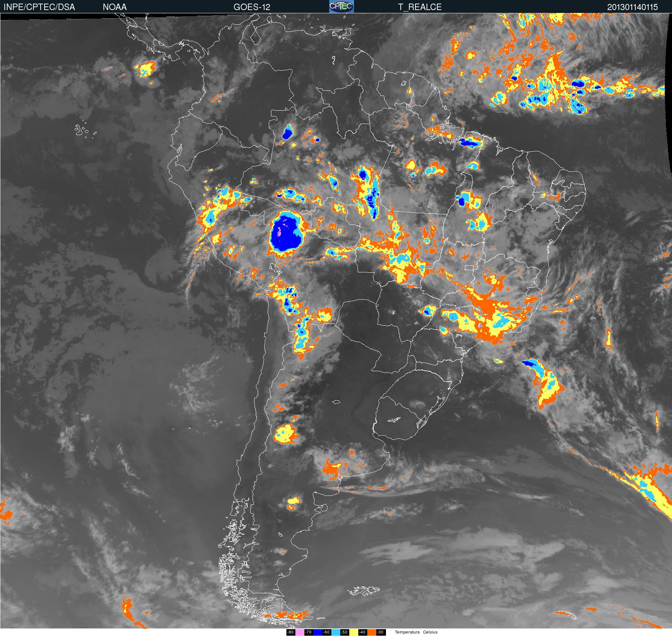Click the 201301140115 timestamp
Screen dimensions: 672x636
click(633, 7)
